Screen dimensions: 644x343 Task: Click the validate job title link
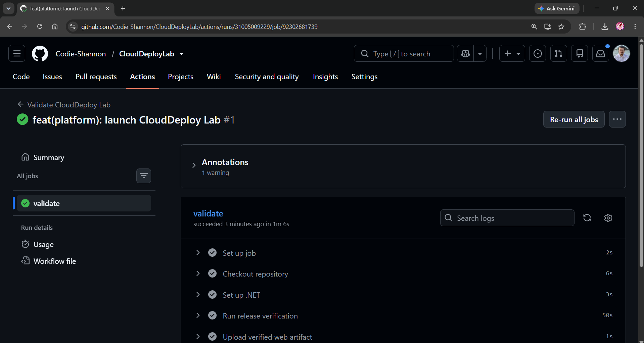[x=208, y=213]
